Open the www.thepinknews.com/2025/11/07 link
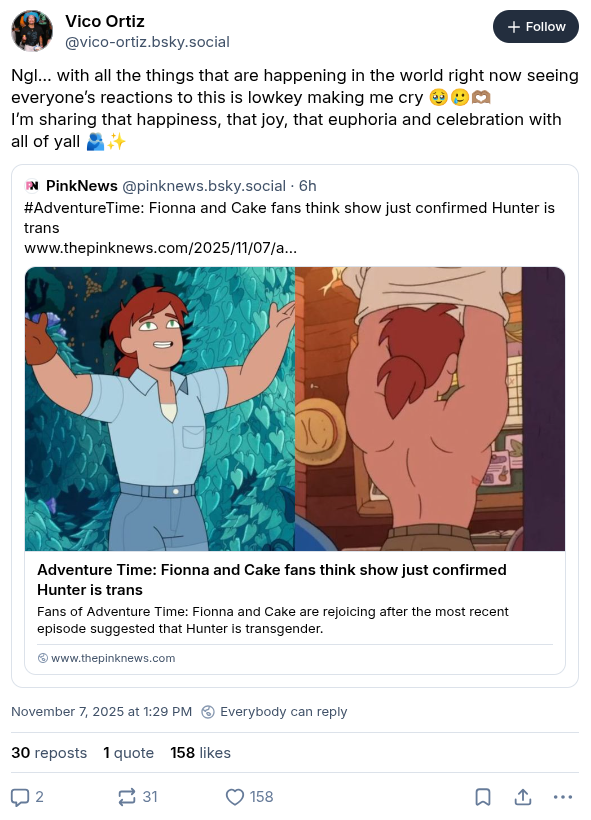 160,247
